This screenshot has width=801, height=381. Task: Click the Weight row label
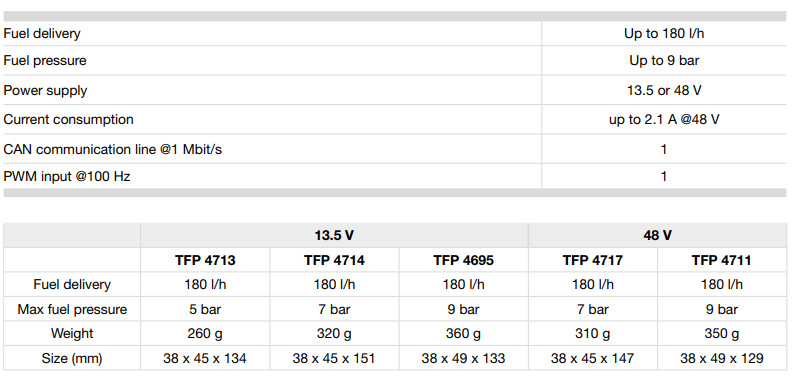[x=72, y=334]
